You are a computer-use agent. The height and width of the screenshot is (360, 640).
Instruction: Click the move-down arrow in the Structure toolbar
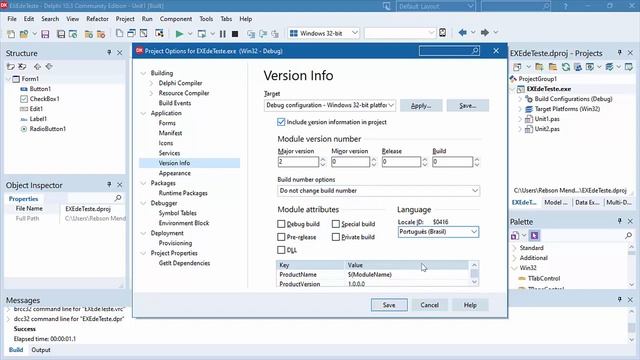tap(49, 66)
